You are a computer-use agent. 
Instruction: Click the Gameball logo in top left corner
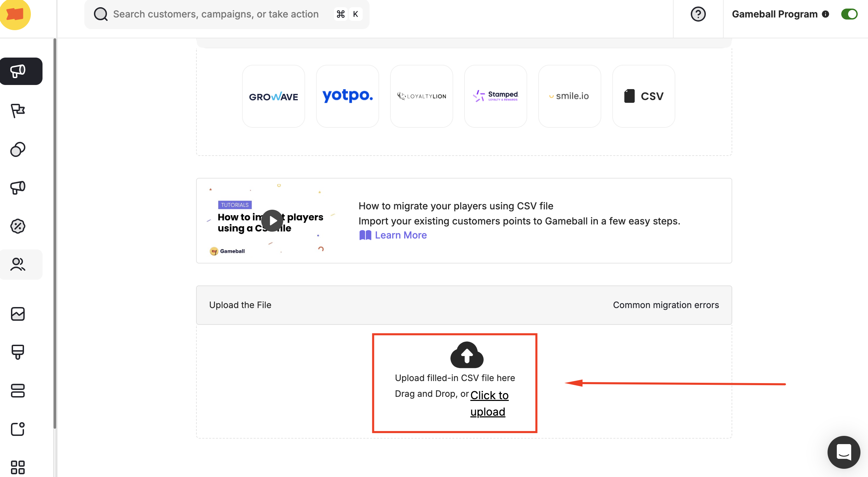pyautogui.click(x=15, y=15)
